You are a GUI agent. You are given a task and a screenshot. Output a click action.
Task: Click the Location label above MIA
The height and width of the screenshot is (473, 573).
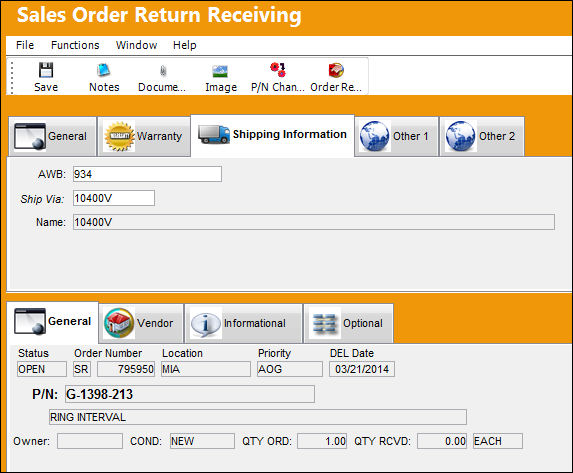(182, 353)
